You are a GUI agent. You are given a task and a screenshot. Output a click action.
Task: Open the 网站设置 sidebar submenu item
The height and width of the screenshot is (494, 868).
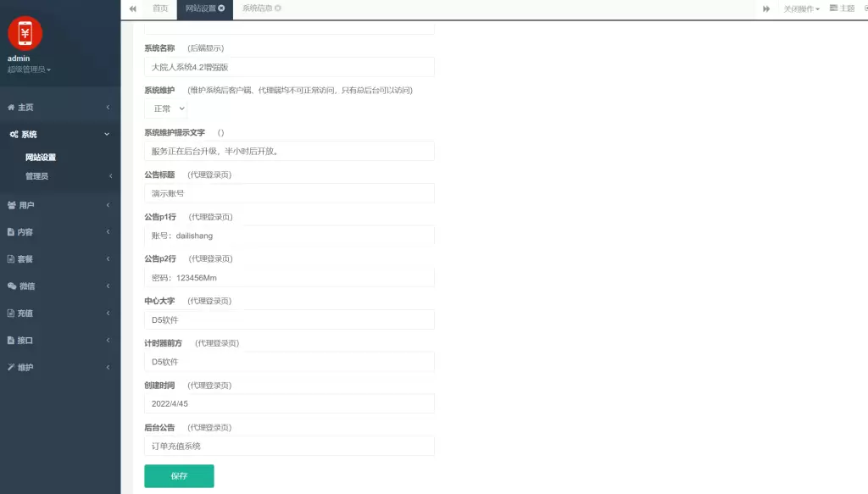(41, 158)
